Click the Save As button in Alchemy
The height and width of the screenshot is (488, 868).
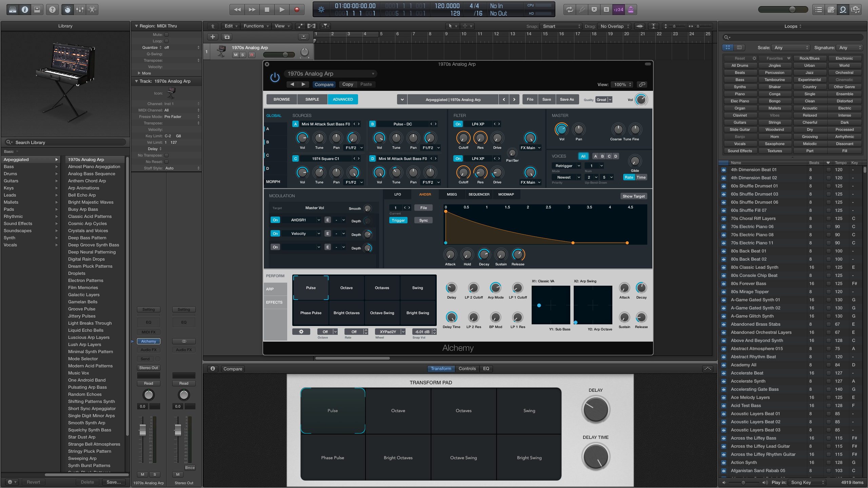567,99
